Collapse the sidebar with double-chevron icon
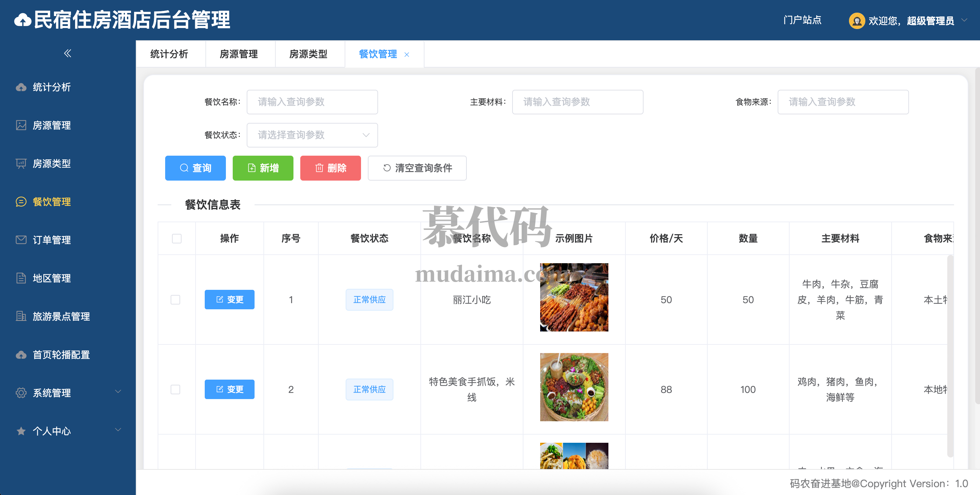This screenshot has width=980, height=495. (x=67, y=53)
